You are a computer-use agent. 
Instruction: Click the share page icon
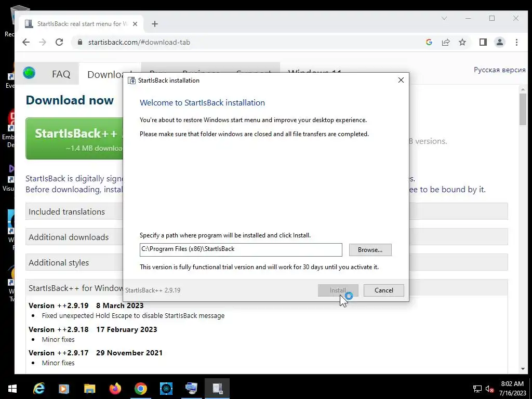click(x=445, y=42)
